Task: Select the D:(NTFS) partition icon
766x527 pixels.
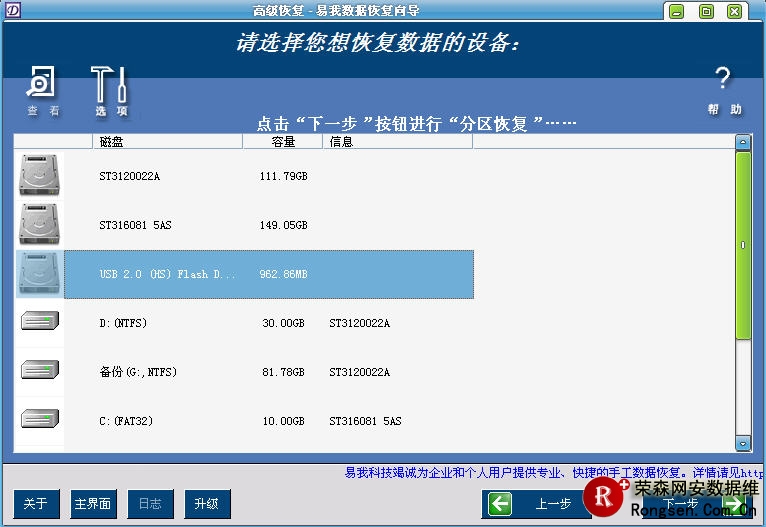Action: click(x=40, y=322)
